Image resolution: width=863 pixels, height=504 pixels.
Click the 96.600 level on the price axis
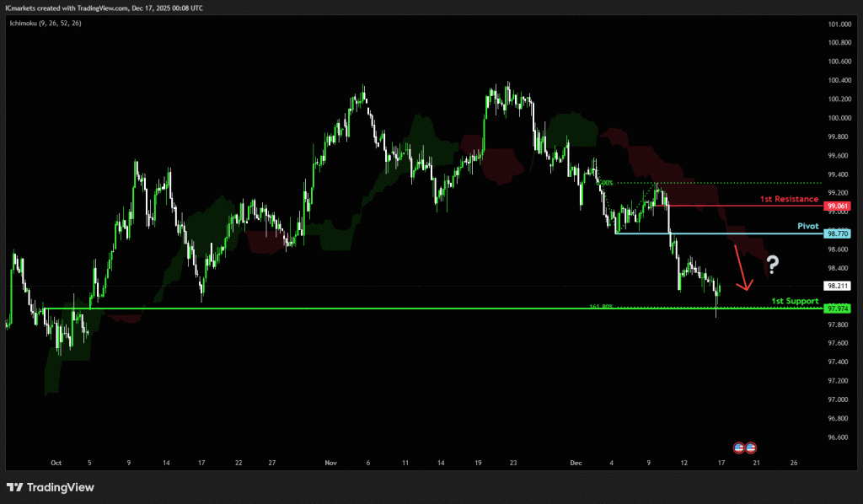838,437
